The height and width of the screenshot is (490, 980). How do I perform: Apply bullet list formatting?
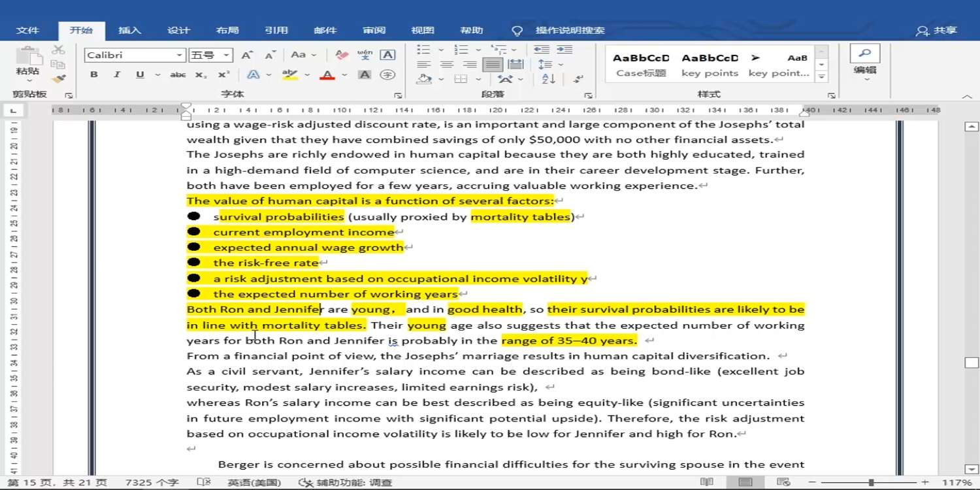coord(423,50)
